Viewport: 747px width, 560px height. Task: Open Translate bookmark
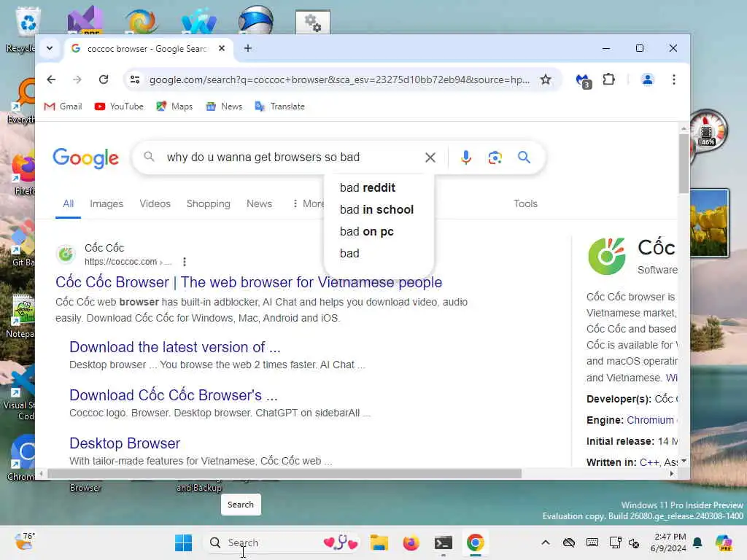point(280,106)
